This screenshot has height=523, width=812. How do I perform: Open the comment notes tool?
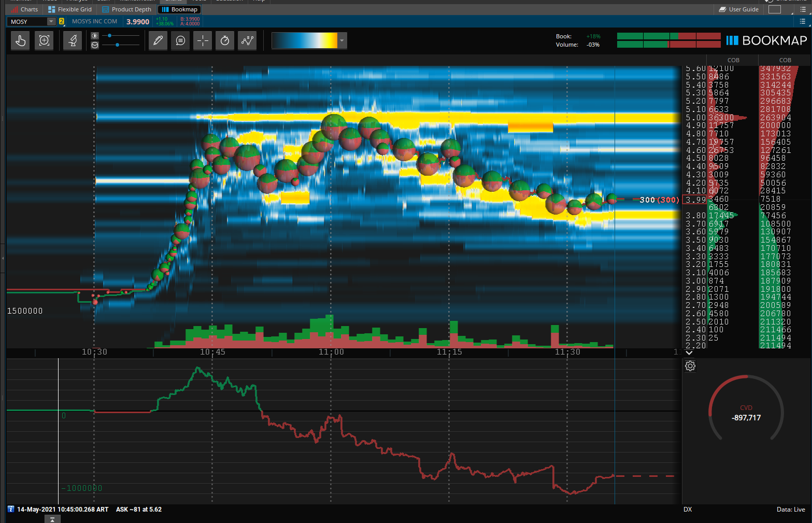click(x=180, y=40)
